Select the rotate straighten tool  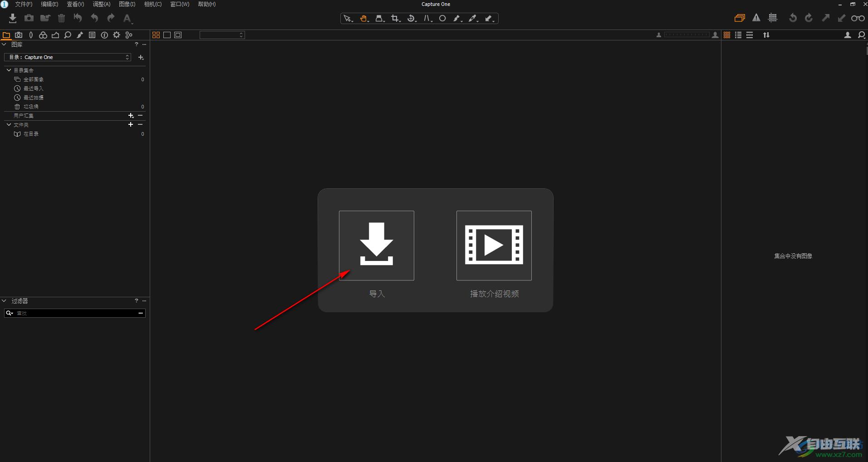tap(412, 19)
